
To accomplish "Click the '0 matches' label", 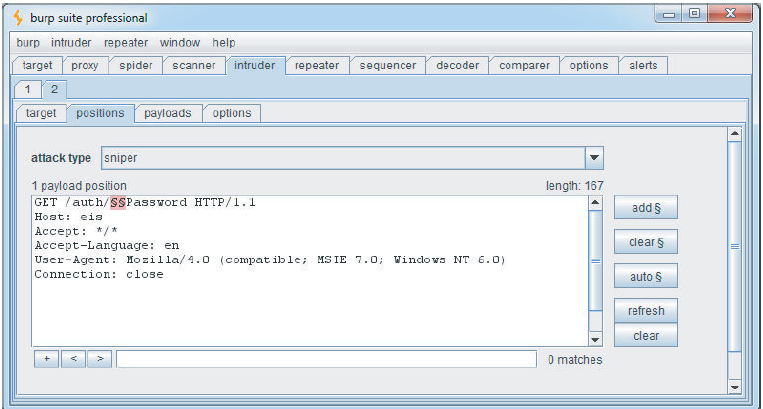I will (x=575, y=360).
